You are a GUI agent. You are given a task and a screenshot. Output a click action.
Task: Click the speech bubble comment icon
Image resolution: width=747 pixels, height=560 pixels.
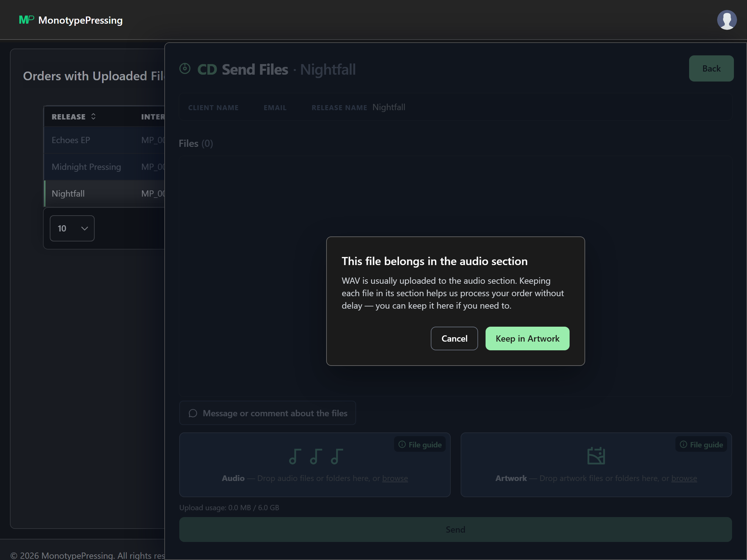193,413
